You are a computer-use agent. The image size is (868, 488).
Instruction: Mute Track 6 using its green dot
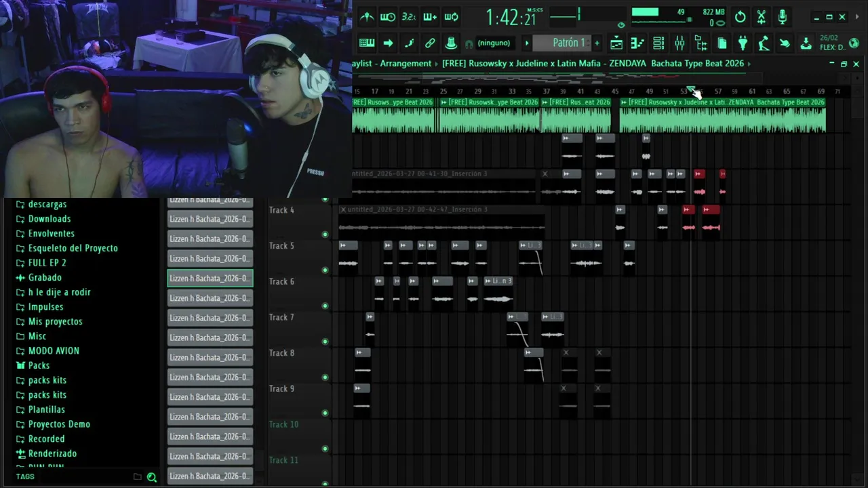pyautogui.click(x=325, y=306)
